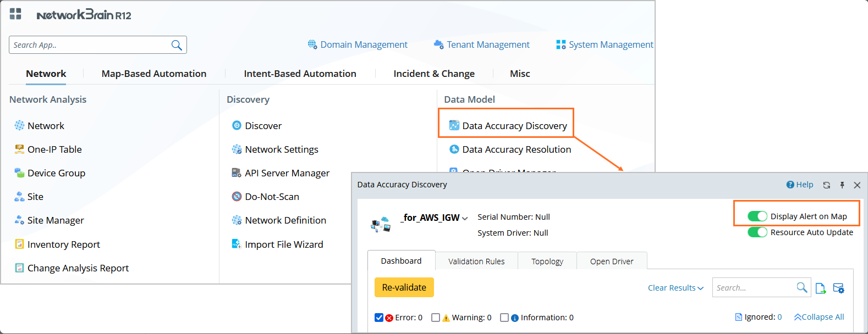The height and width of the screenshot is (334, 868).
Task: Open the Clear Results dropdown
Action: click(675, 288)
